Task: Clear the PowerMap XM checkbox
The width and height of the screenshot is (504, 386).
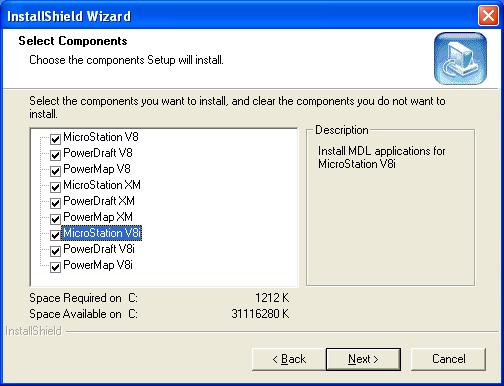Action: pos(55,219)
